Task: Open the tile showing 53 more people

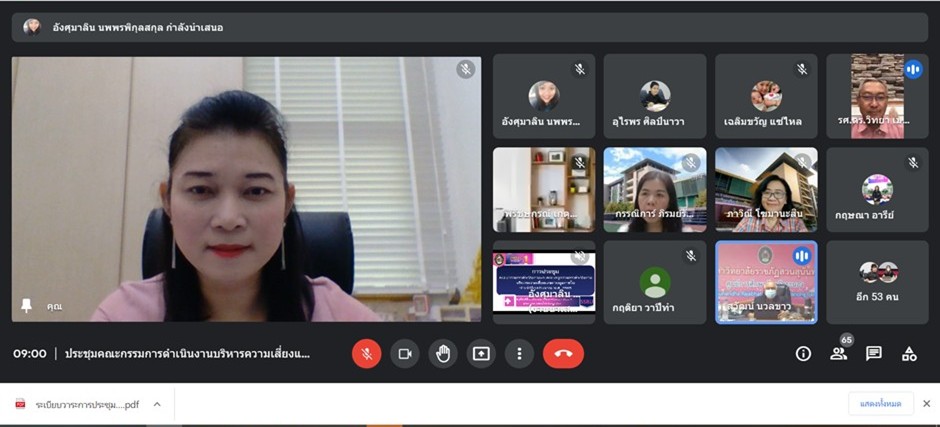Action: coord(877,282)
